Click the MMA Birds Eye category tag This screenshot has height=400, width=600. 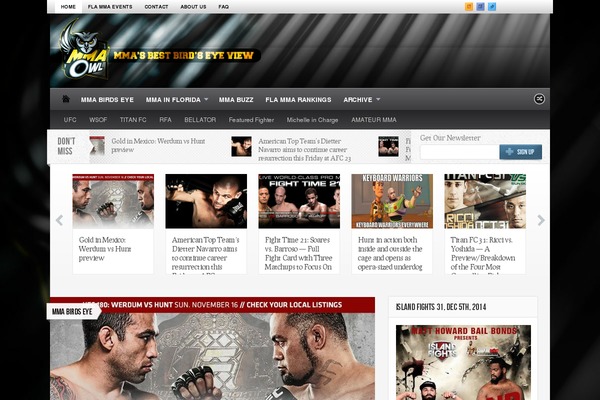(73, 312)
